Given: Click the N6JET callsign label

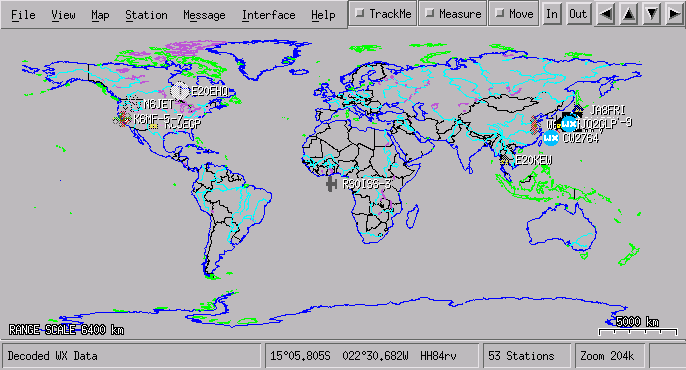Looking at the screenshot, I should (x=159, y=105).
